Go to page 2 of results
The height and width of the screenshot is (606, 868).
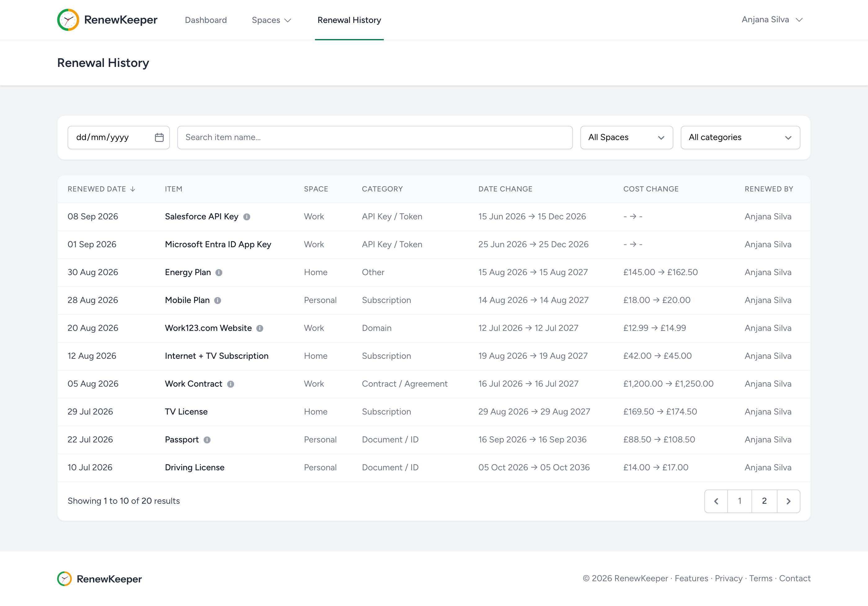(x=764, y=501)
